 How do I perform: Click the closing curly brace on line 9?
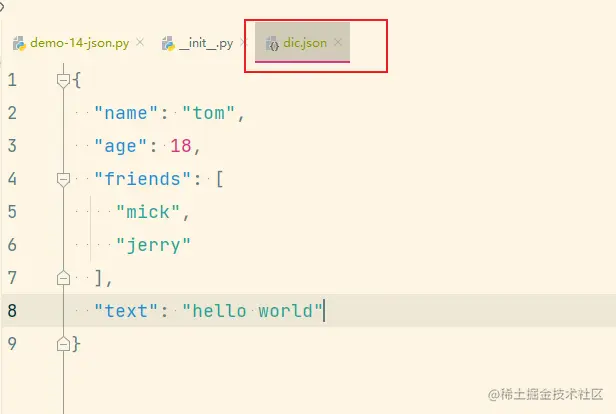point(77,344)
